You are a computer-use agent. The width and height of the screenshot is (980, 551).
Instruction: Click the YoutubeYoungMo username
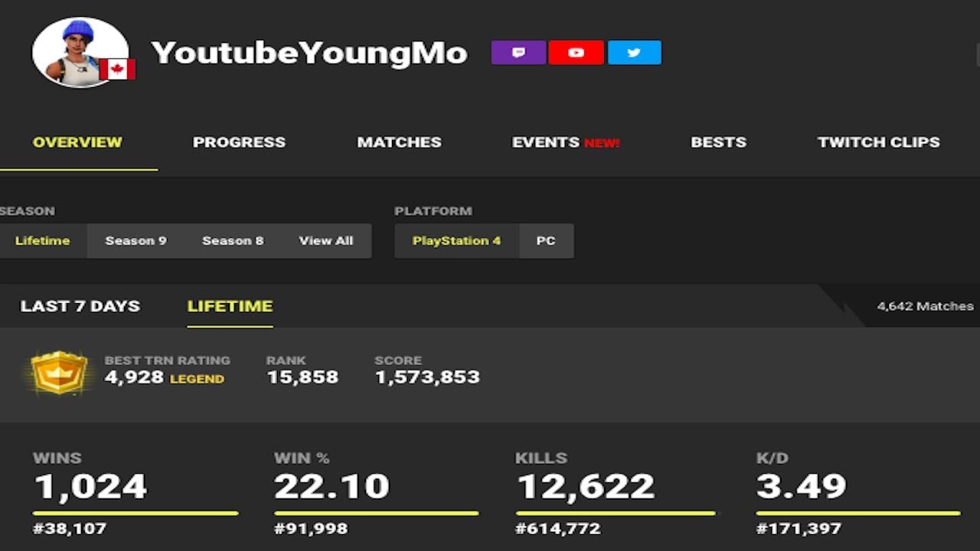tap(309, 53)
